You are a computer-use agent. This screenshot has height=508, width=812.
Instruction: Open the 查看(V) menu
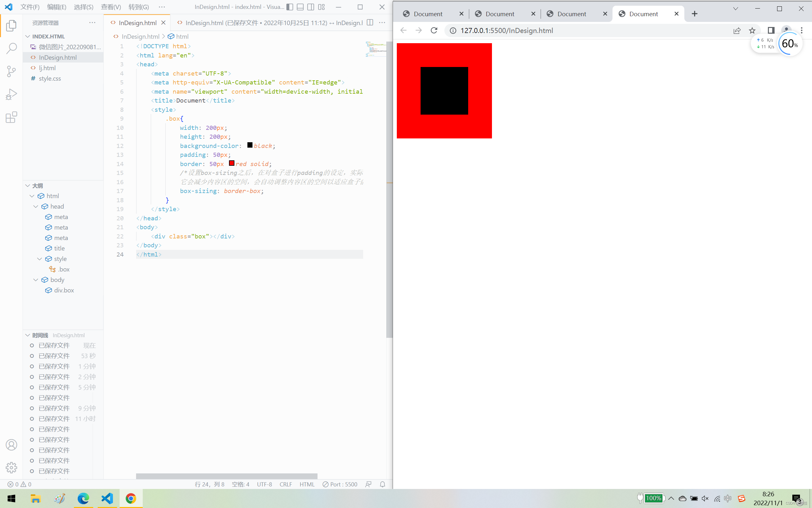pos(111,7)
